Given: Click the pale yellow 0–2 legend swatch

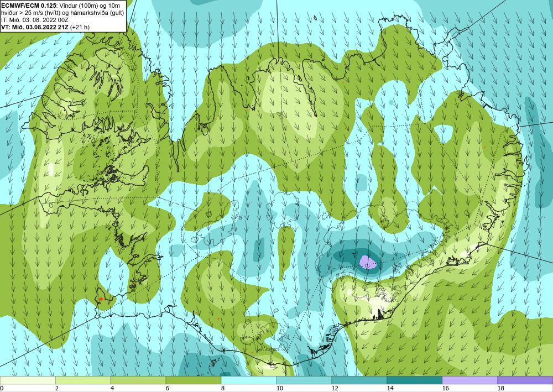Looking at the screenshot, I should click(28, 380).
